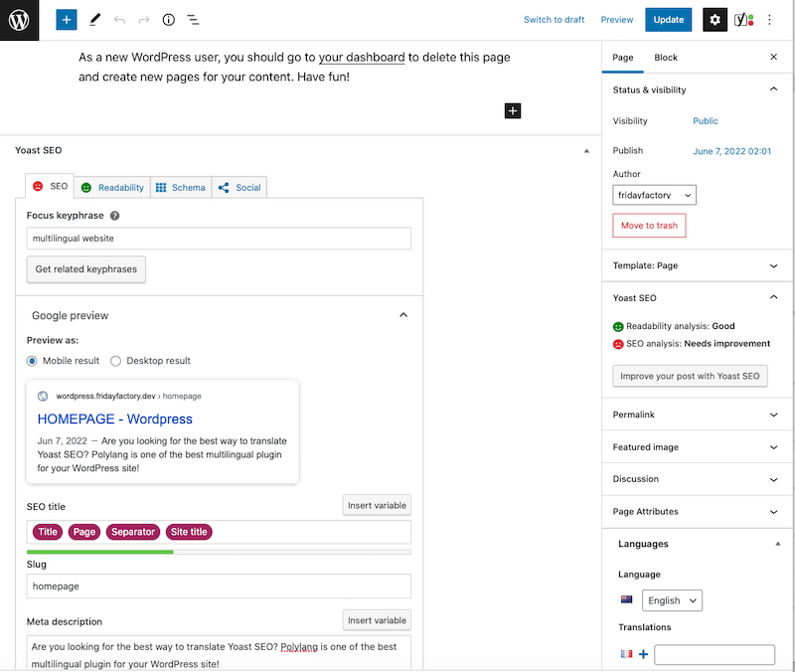Viewport: 795px width, 672px height.
Task: Click Improve your post with Yoast SEO
Action: (x=690, y=376)
